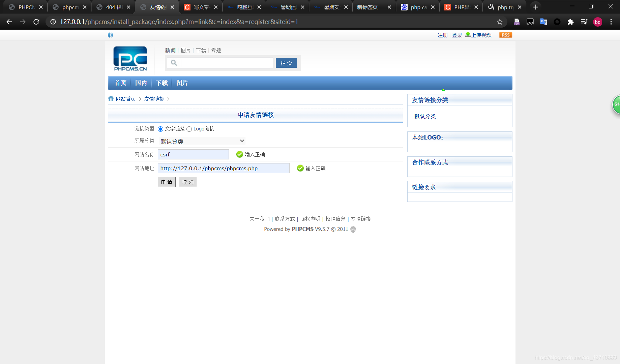
Task: Close the 友情链接 tab
Action: (172, 7)
